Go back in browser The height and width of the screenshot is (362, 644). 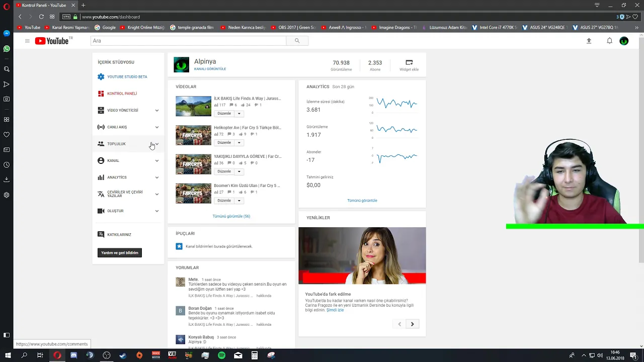click(20, 17)
